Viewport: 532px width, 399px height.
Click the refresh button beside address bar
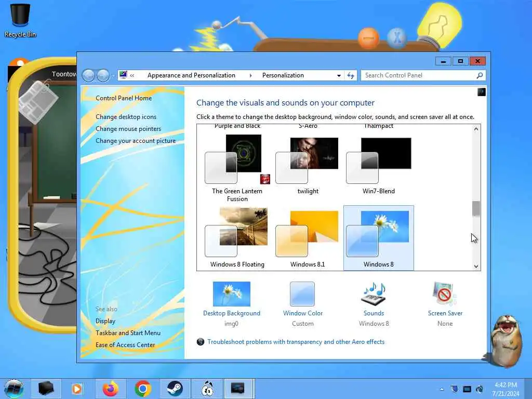click(351, 75)
